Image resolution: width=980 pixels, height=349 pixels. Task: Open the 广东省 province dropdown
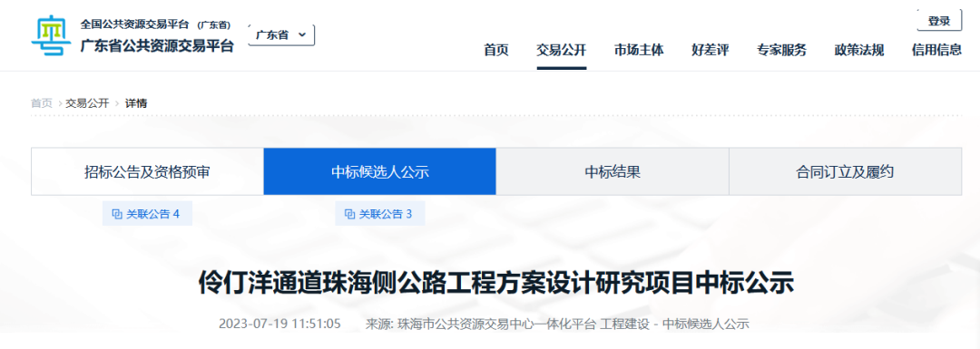pyautogui.click(x=282, y=35)
